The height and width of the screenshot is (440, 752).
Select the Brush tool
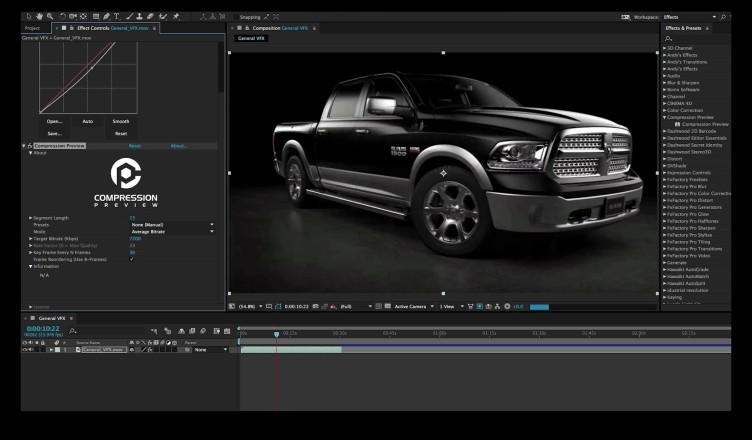click(129, 17)
